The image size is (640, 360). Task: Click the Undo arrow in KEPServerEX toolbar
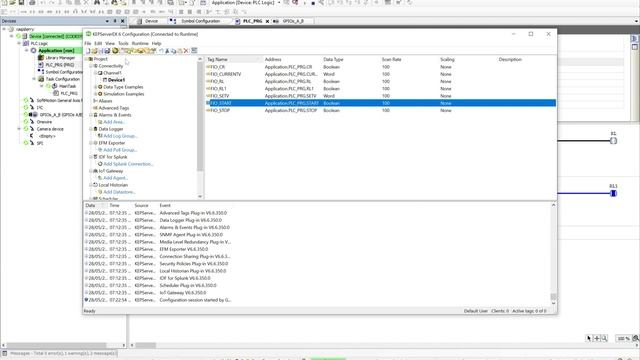(161, 51)
